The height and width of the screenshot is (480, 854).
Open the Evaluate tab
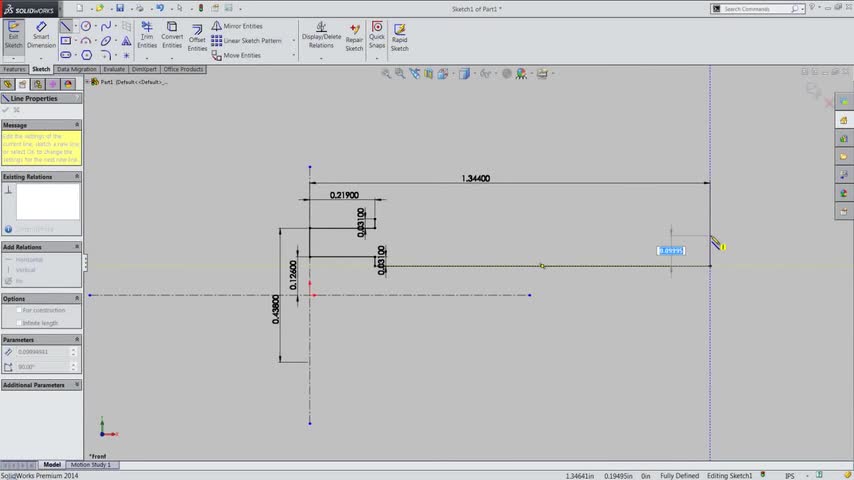pyautogui.click(x=114, y=69)
